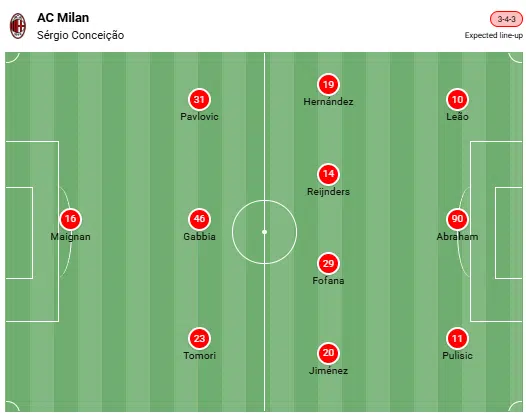Viewport: 526px width, 413px height.
Task: Click Pulisic's number 11 circle
Action: [457, 338]
